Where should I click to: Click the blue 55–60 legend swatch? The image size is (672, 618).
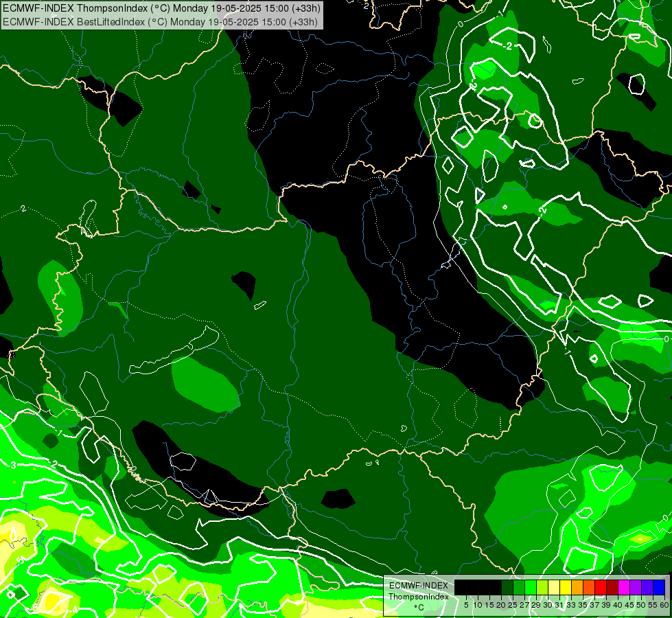point(659,587)
